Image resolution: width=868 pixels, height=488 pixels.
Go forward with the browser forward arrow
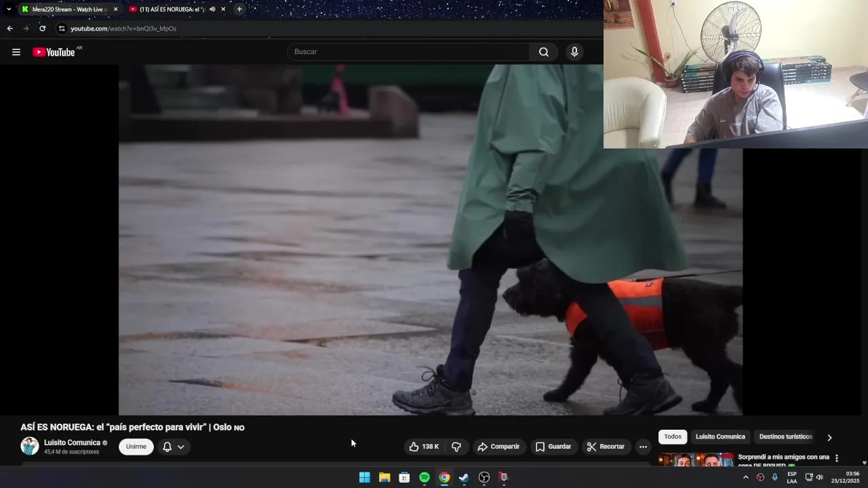pyautogui.click(x=26, y=28)
